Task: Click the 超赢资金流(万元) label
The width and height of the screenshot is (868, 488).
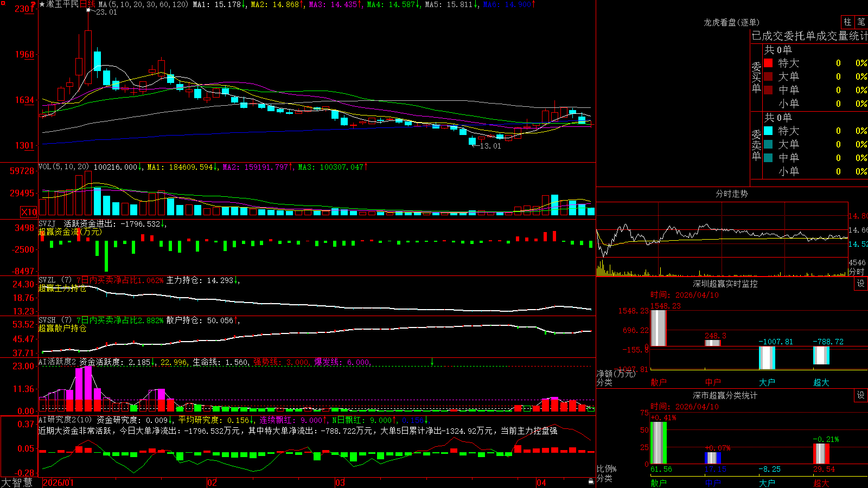Action: (x=70, y=232)
